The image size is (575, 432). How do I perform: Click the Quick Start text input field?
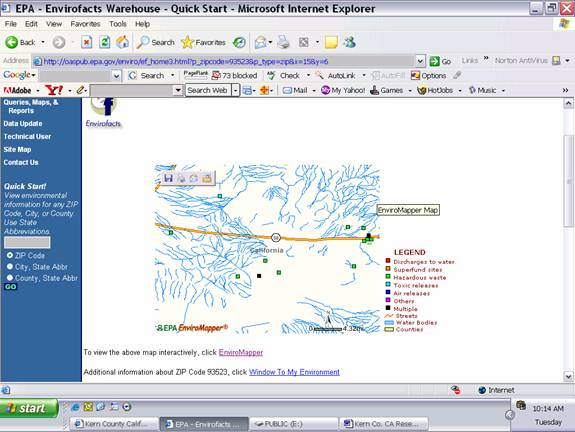point(27,242)
